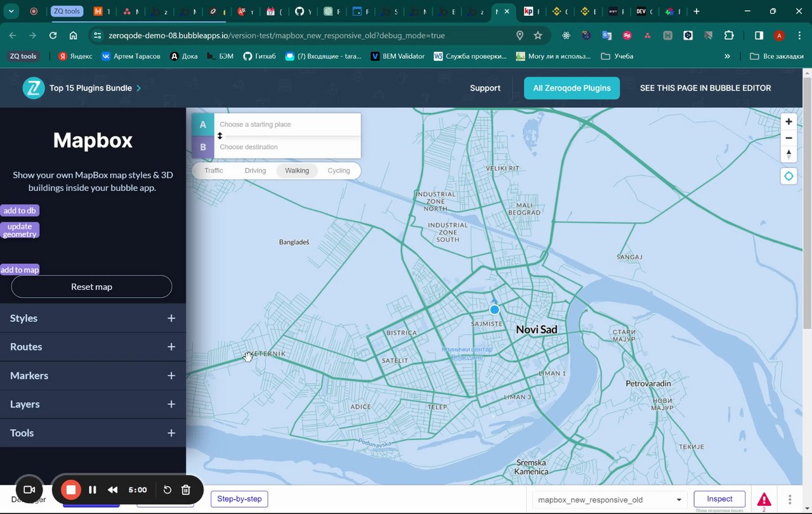
Task: Show more bookmarks with double chevron
Action: coord(727,56)
